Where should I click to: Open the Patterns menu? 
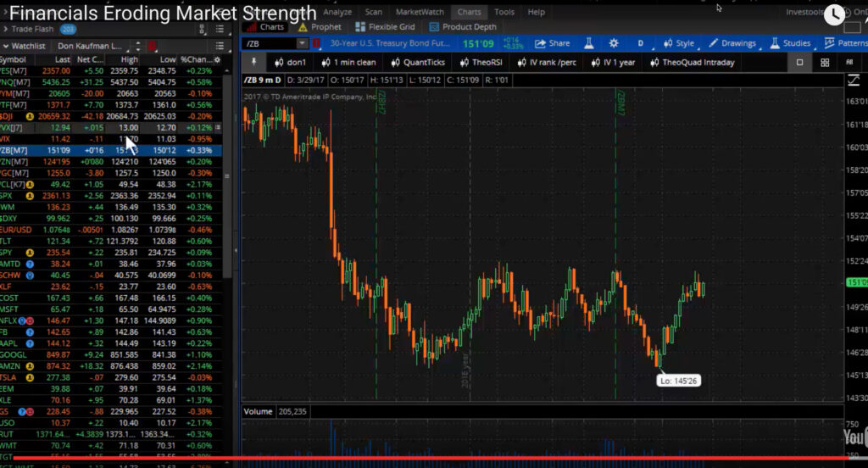pyautogui.click(x=846, y=43)
